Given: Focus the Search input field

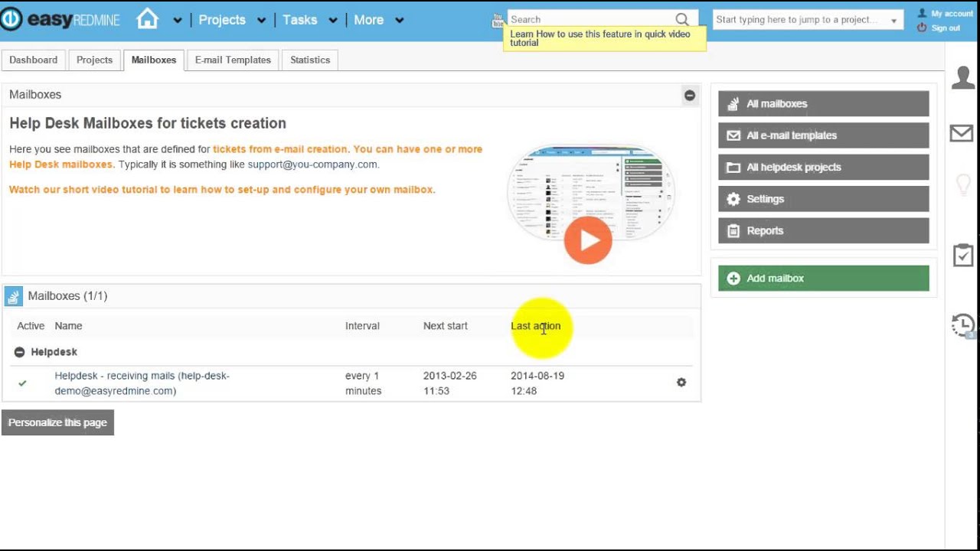Looking at the screenshot, I should point(591,19).
